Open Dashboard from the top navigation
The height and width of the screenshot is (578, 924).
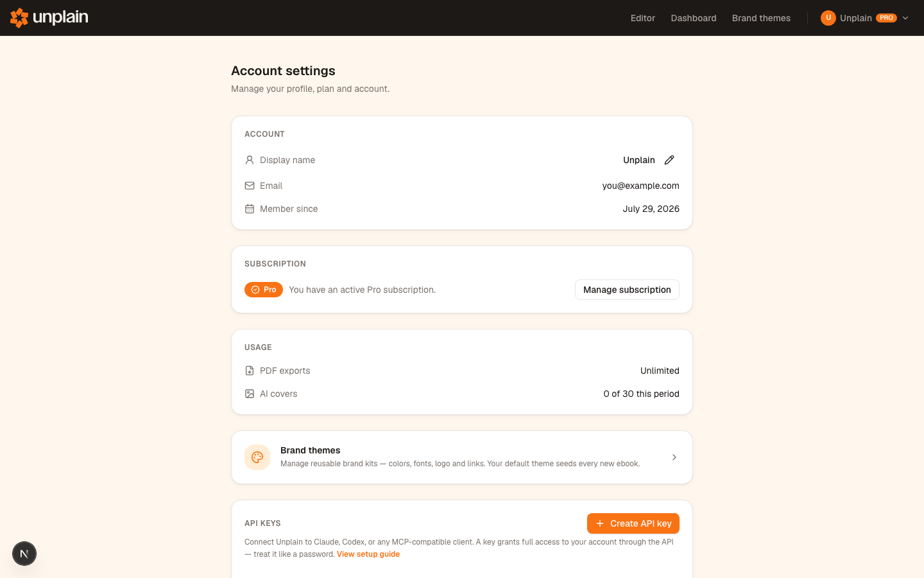694,18
